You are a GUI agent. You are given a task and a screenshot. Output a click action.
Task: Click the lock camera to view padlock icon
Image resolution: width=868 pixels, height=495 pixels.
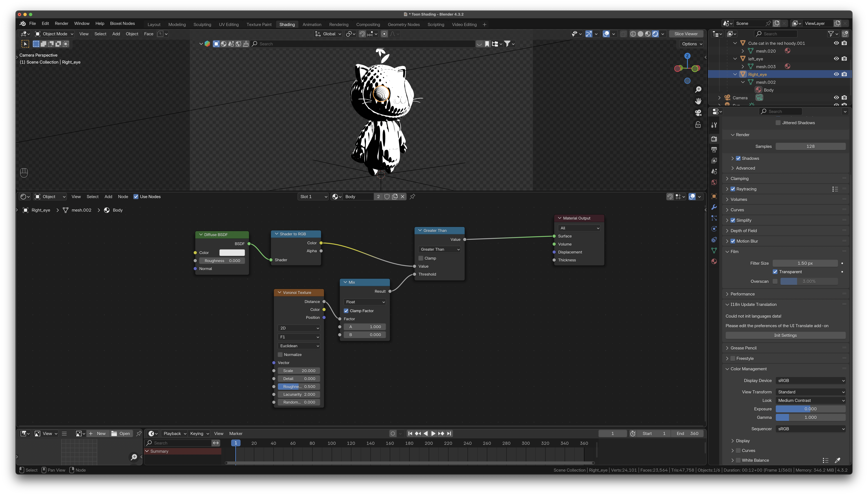698,125
